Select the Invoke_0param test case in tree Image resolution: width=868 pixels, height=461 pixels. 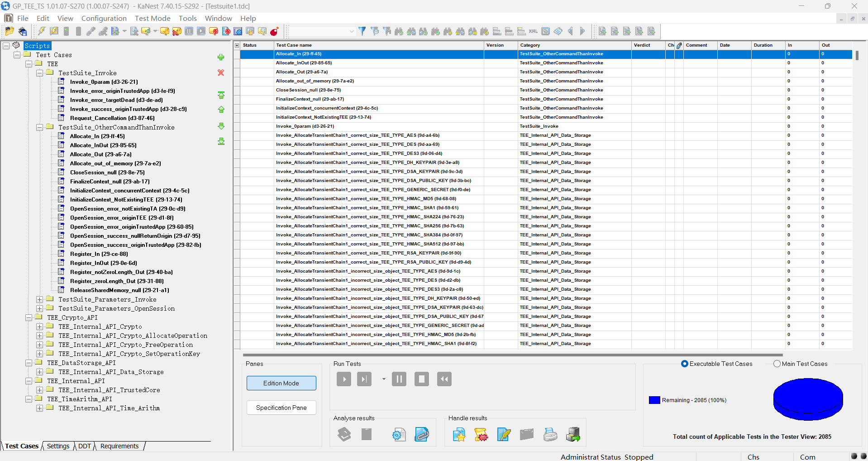[x=104, y=82]
